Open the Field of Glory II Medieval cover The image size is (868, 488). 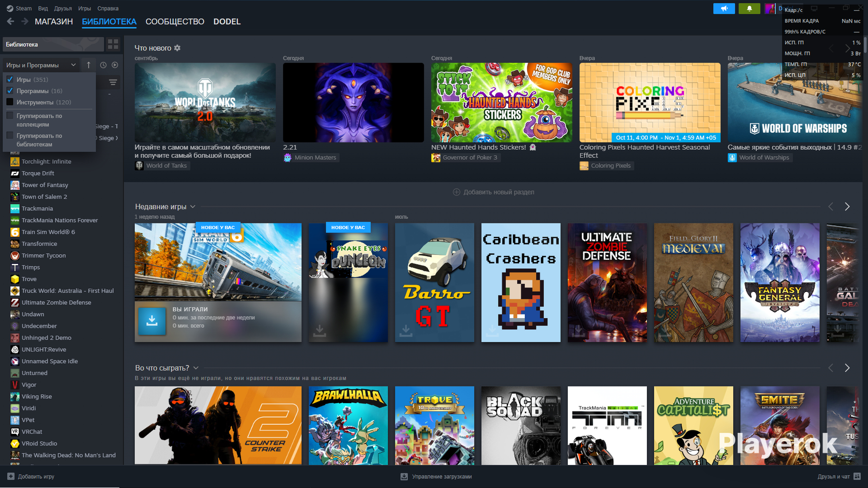(x=694, y=283)
